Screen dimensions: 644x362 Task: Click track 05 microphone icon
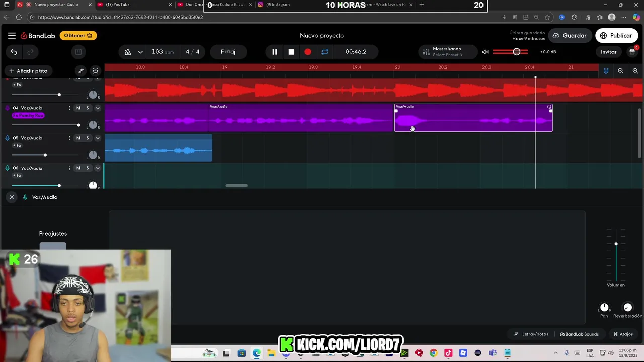click(7, 138)
